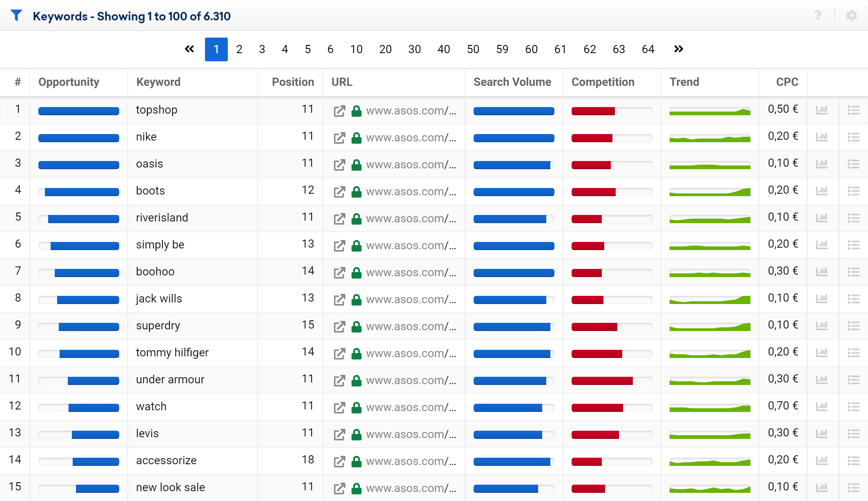This screenshot has width=868, height=501.
Task: Click position value '15' for superdry
Action: point(308,325)
